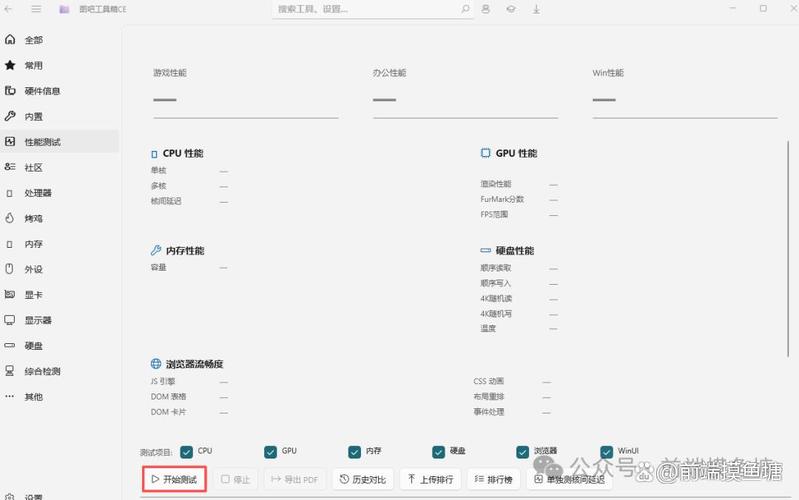Click the 停止 stop button
The image size is (799, 500).
click(x=235, y=479)
